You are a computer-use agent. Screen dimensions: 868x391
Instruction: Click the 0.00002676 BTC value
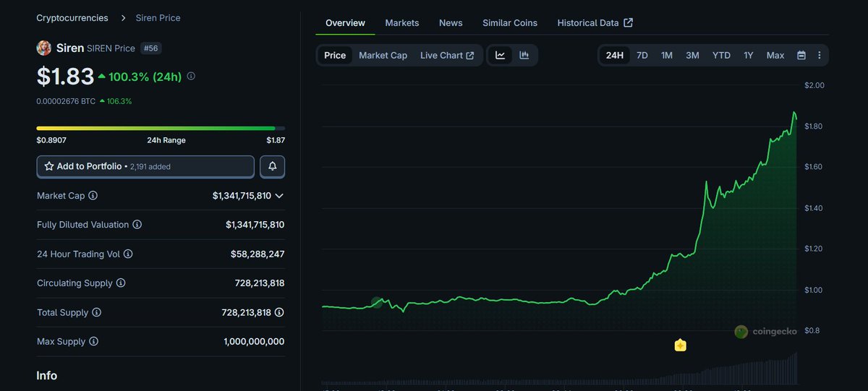[x=66, y=101]
